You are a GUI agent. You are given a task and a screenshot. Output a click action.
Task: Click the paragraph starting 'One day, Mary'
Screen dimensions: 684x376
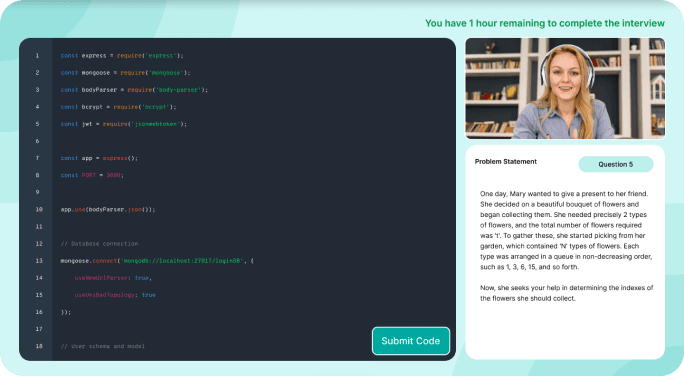(x=566, y=230)
